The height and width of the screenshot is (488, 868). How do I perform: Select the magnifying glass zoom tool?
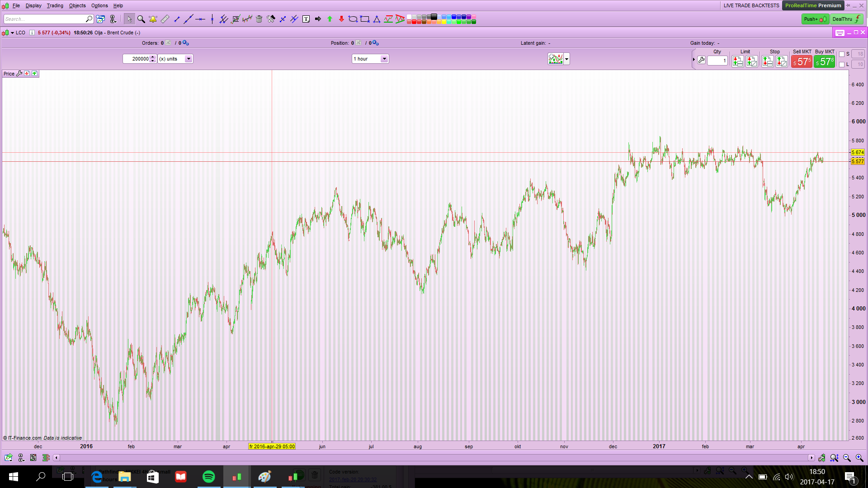pyautogui.click(x=141, y=19)
